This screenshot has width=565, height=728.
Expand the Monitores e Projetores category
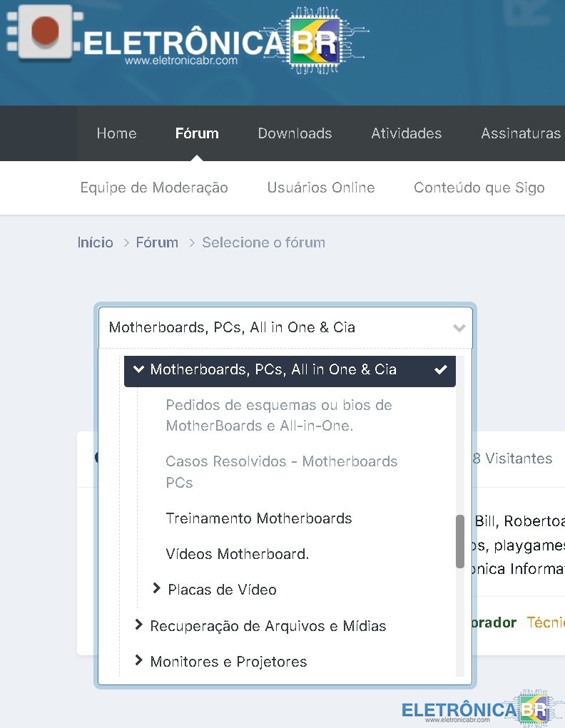139,661
